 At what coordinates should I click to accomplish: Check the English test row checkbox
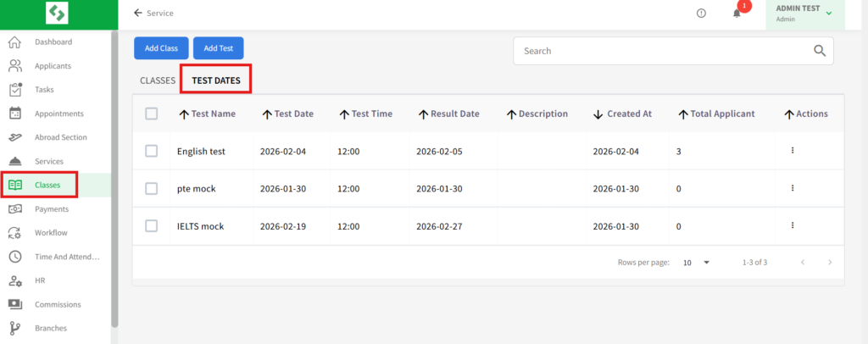pos(152,151)
